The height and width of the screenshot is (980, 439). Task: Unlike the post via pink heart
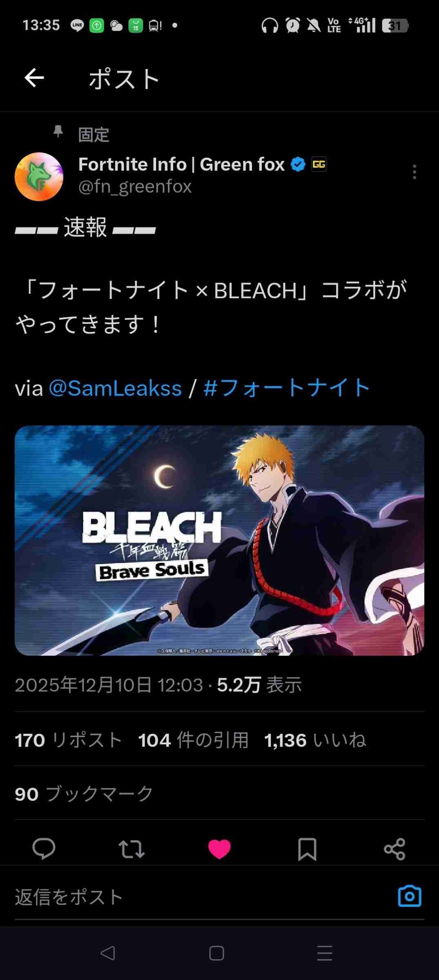219,849
